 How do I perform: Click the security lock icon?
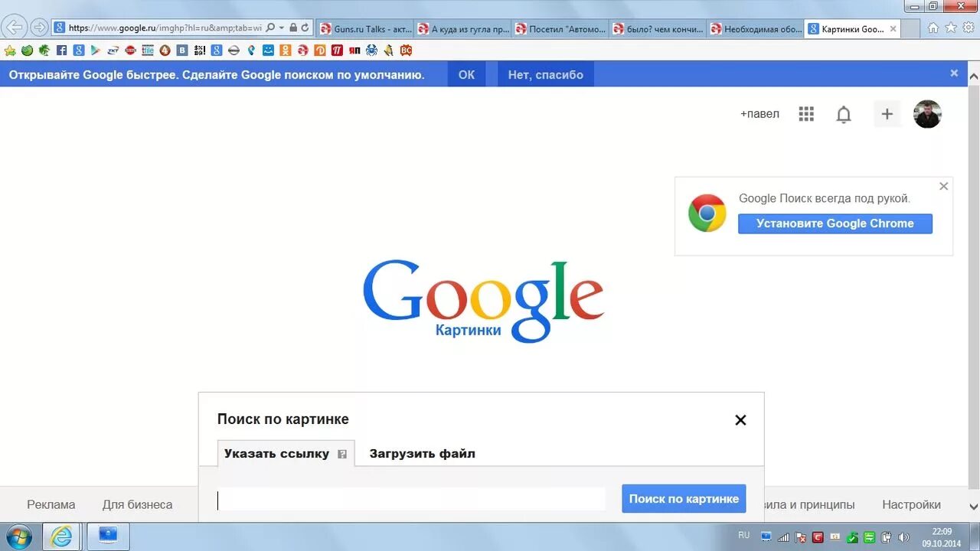coord(293,28)
